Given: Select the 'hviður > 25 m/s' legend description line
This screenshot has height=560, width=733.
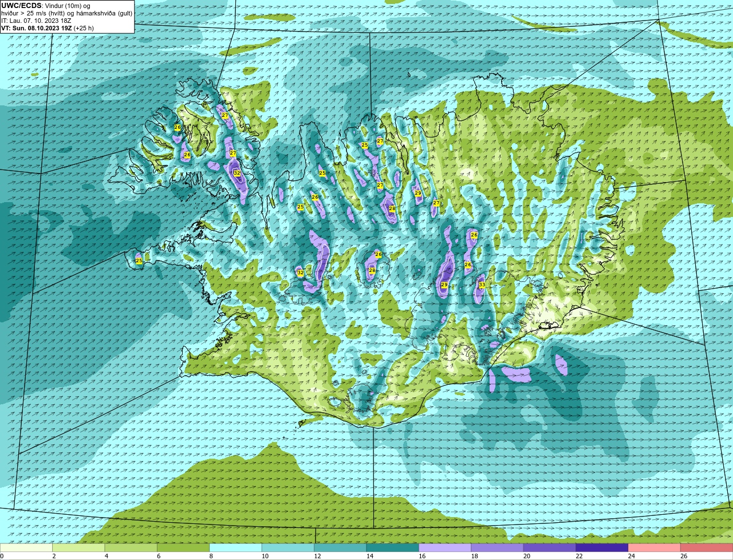Looking at the screenshot, I should tap(66, 13).
